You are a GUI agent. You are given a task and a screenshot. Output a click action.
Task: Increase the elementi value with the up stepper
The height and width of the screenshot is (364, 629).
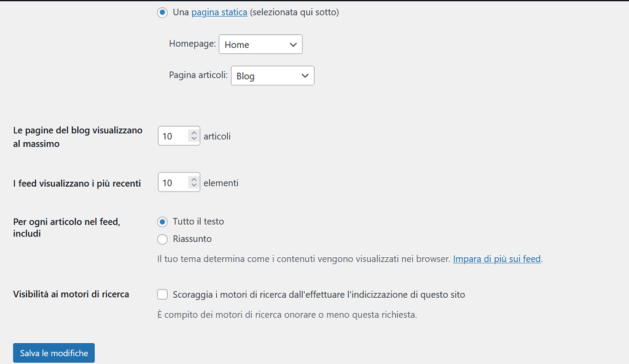[x=192, y=179]
